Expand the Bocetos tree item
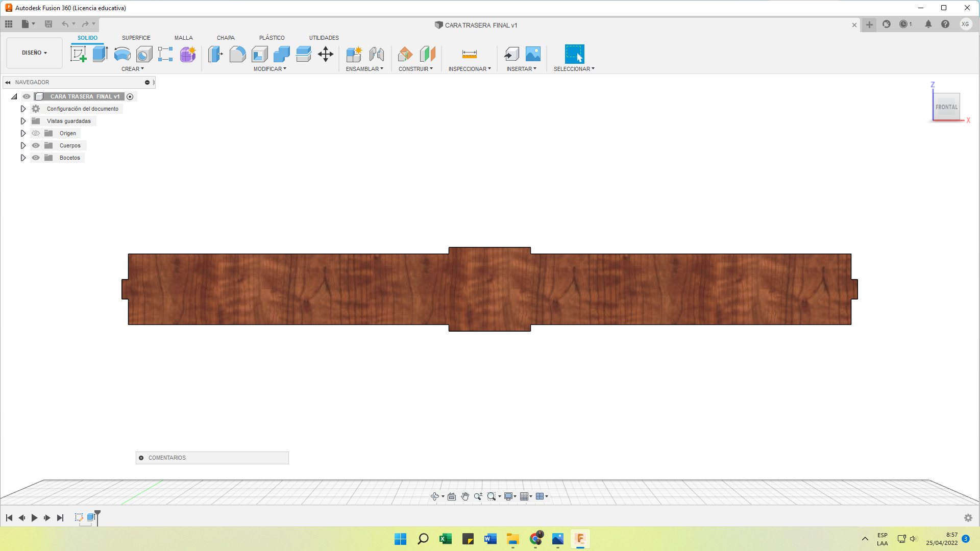980x551 pixels. tap(23, 158)
